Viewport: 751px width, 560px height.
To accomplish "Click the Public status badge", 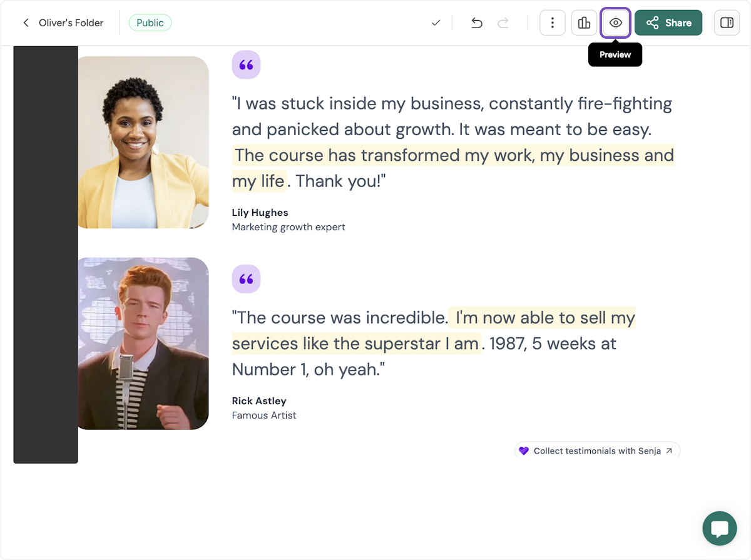I will [x=150, y=23].
